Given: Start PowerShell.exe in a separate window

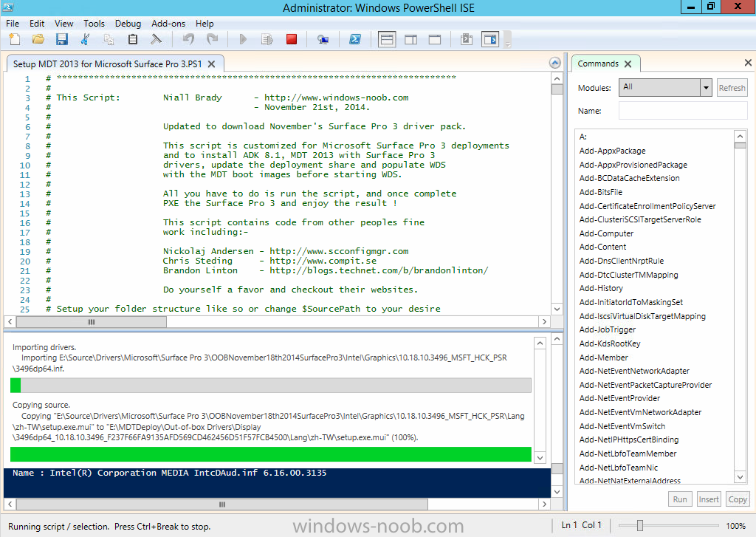Looking at the screenshot, I should point(355,39).
